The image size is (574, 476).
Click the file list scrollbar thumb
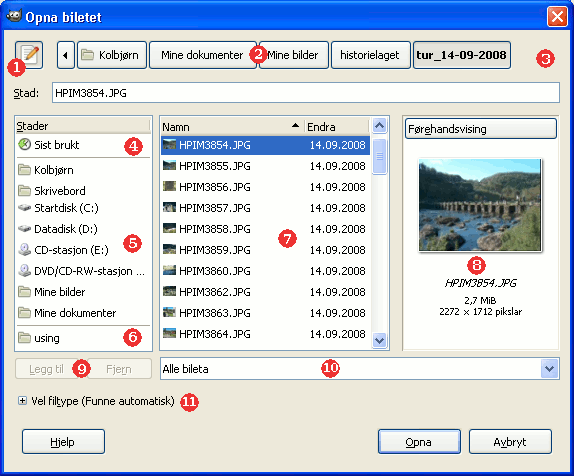coord(380,156)
